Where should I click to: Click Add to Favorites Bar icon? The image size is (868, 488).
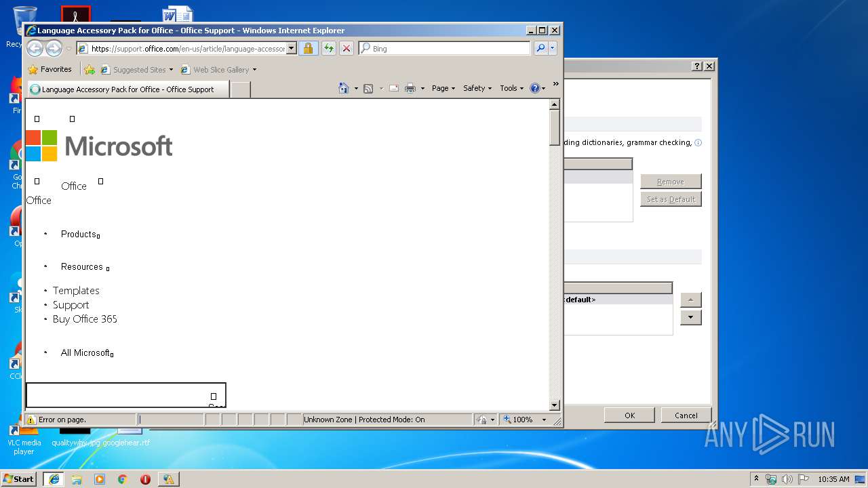[x=90, y=69]
